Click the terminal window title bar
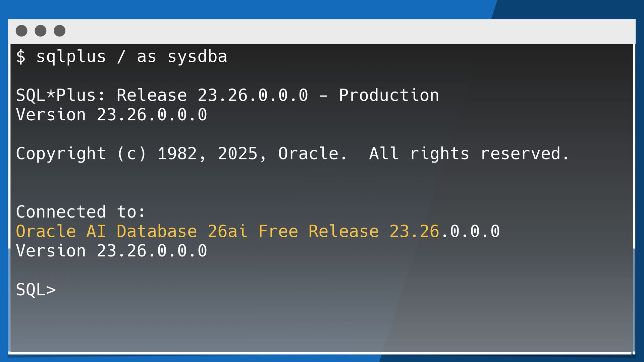 pos(335,31)
